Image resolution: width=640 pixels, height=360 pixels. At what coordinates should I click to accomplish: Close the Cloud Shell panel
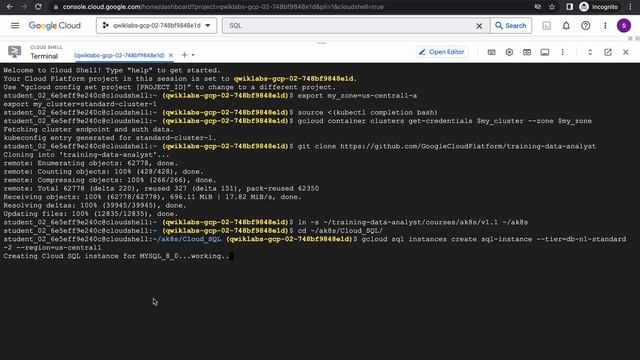coord(626,52)
